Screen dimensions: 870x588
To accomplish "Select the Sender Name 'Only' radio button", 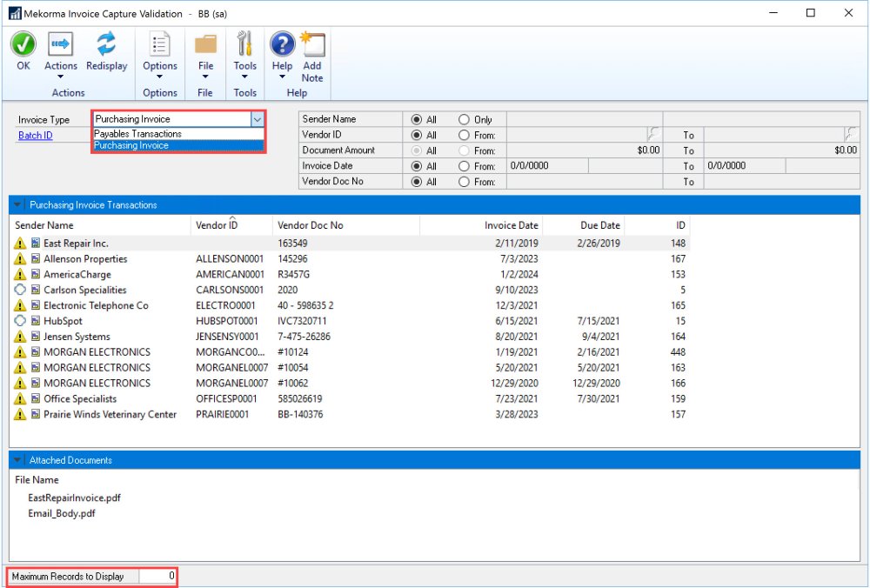I will pos(464,119).
